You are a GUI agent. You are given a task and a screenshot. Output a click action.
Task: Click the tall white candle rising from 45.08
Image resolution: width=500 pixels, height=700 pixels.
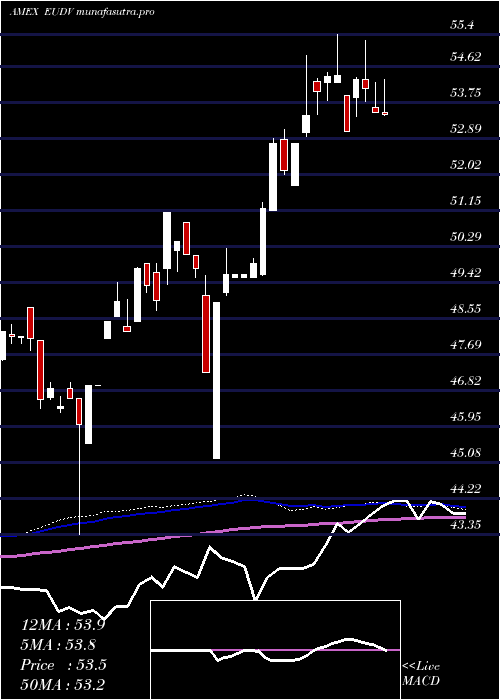coord(216,380)
